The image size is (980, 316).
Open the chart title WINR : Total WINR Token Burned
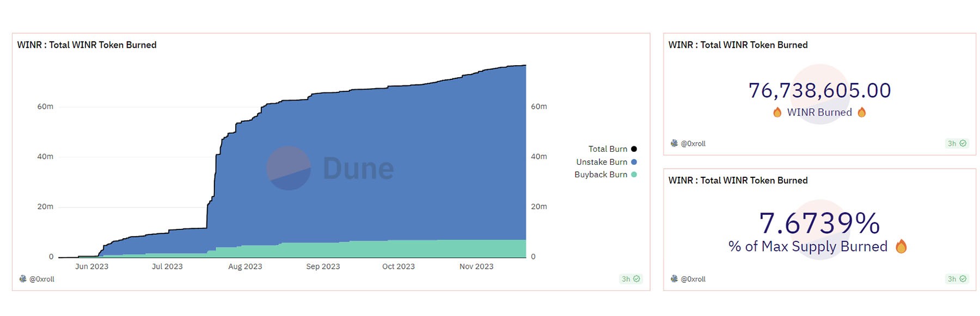(x=87, y=45)
